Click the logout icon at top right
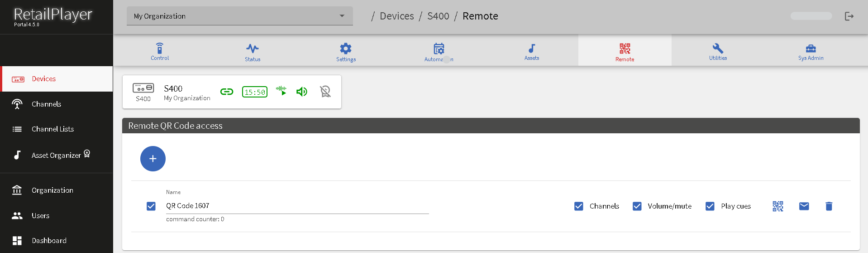Screen dimensions: 868x253 coord(849,16)
